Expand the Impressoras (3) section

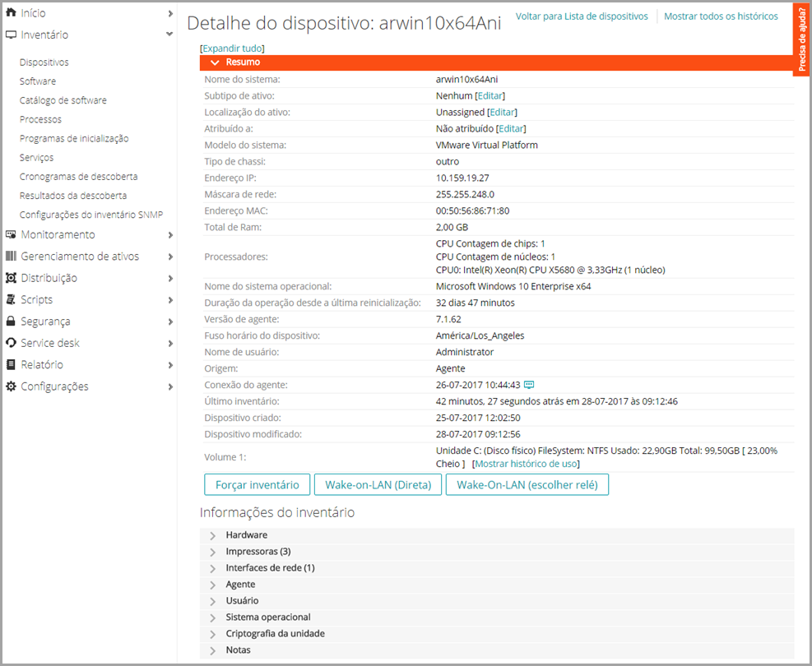(213, 552)
